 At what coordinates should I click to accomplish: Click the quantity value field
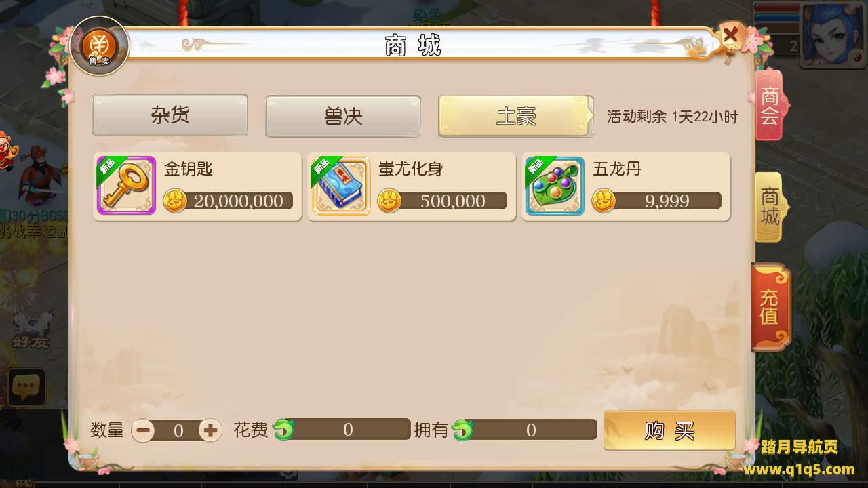tap(178, 430)
